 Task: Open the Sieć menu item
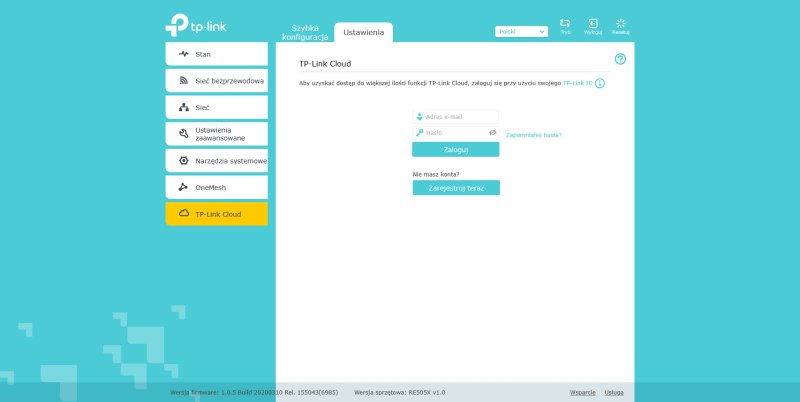tap(216, 108)
